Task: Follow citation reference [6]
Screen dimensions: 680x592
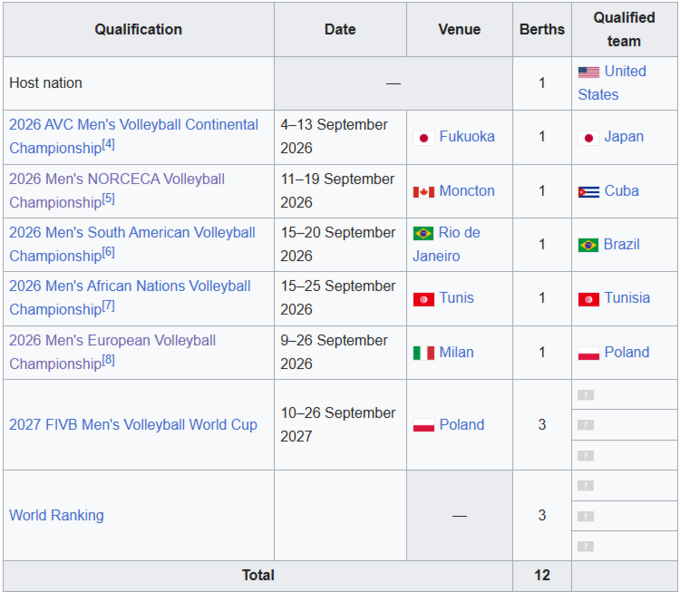Action: (x=108, y=252)
